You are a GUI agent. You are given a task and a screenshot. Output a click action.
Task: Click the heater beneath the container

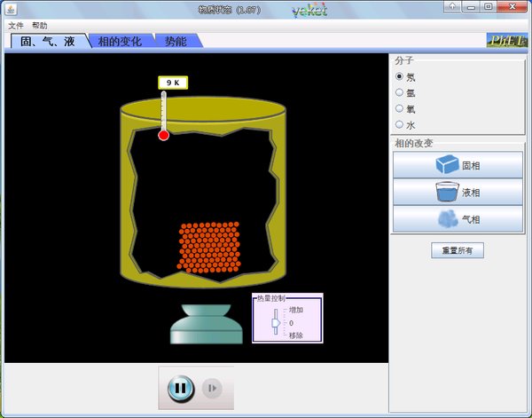[207, 324]
